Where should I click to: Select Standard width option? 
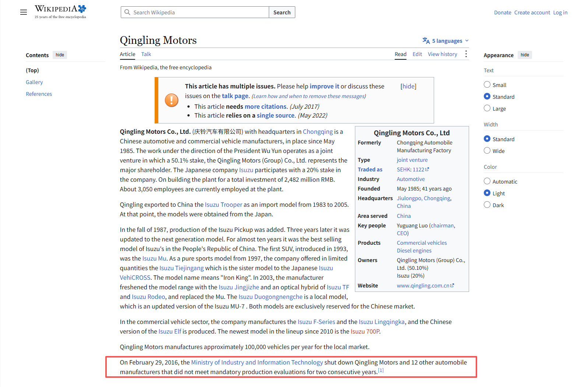tap(487, 139)
